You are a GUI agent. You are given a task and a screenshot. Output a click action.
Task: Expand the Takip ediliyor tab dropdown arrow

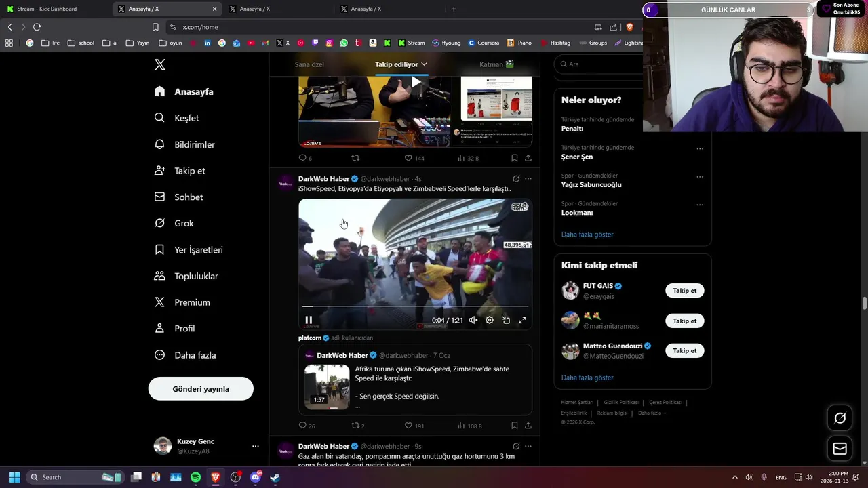[x=424, y=64]
